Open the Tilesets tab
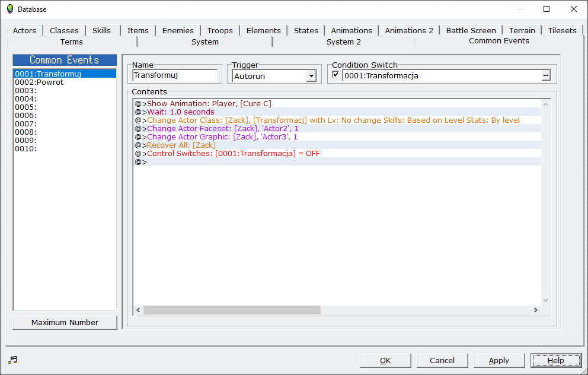This screenshot has width=588, height=375. coord(562,30)
